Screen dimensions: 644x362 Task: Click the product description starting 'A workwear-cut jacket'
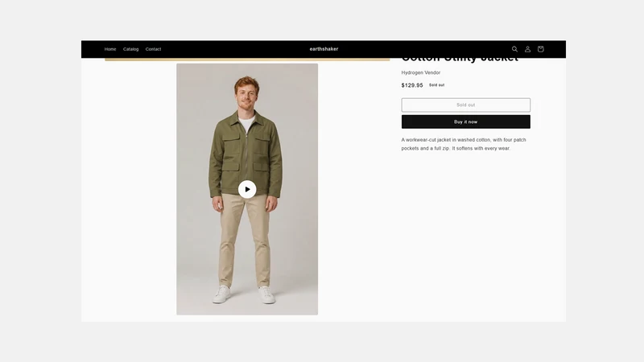(x=464, y=144)
